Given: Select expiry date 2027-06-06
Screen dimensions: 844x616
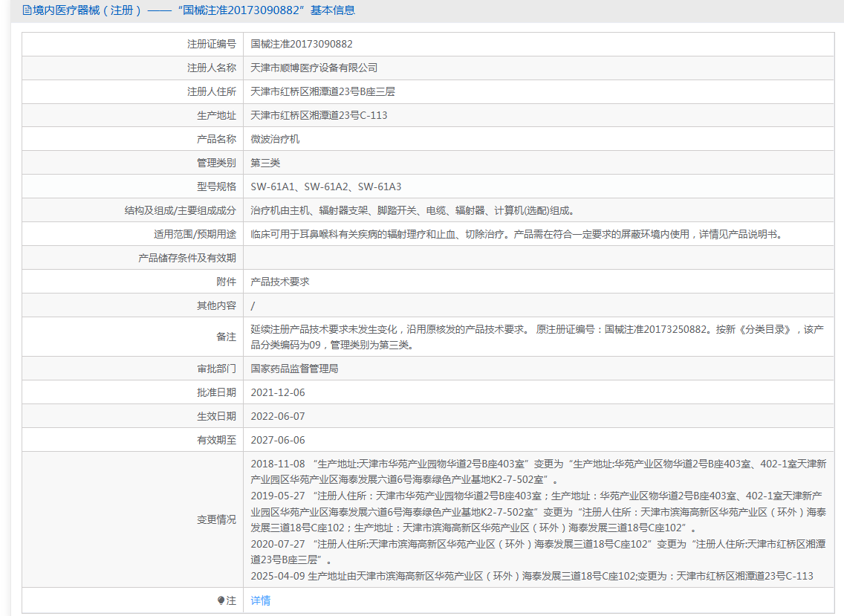Looking at the screenshot, I should [x=278, y=440].
